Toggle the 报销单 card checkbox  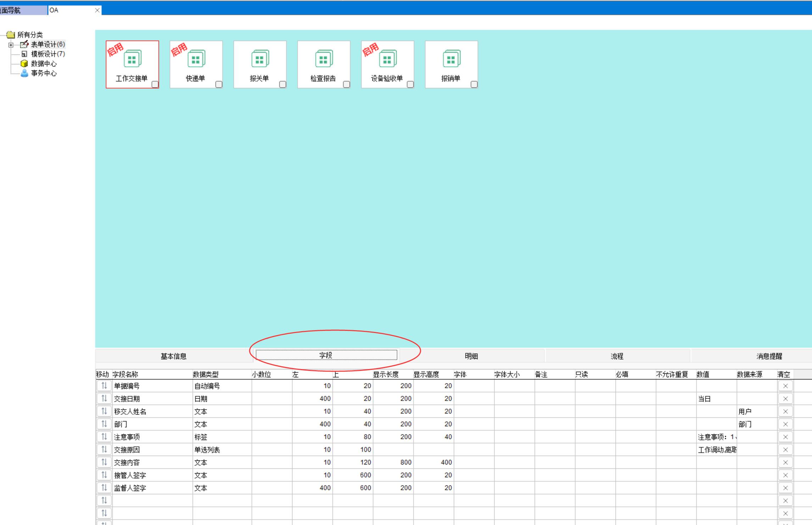click(x=474, y=84)
